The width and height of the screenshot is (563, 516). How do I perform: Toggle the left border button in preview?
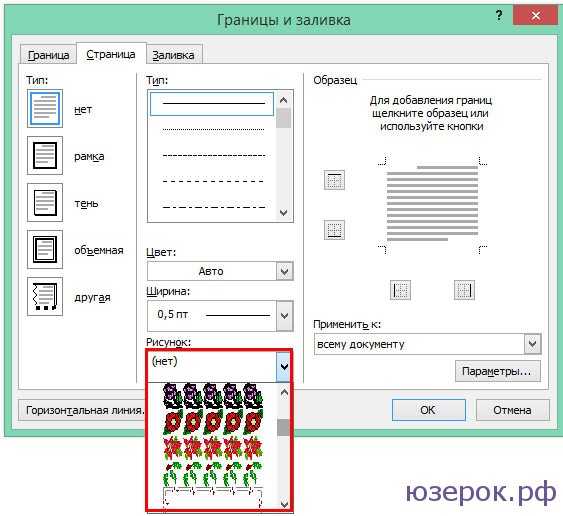tap(400, 290)
